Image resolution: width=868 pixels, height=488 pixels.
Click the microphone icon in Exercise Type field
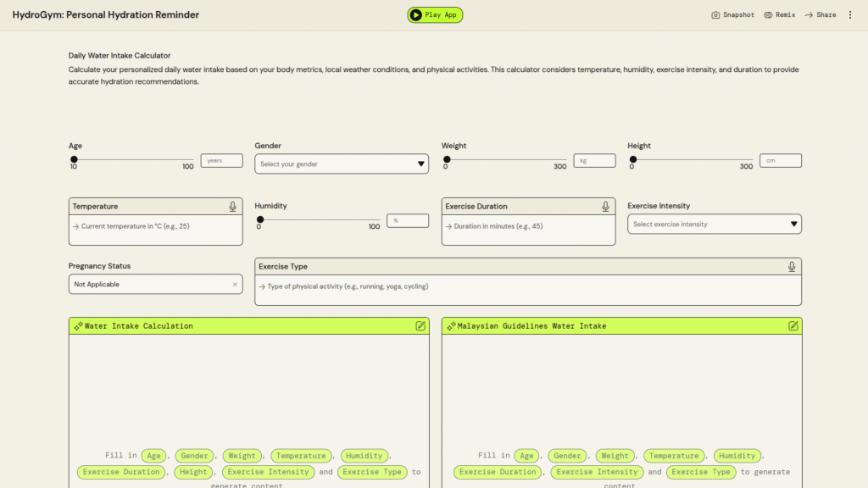[792, 267]
